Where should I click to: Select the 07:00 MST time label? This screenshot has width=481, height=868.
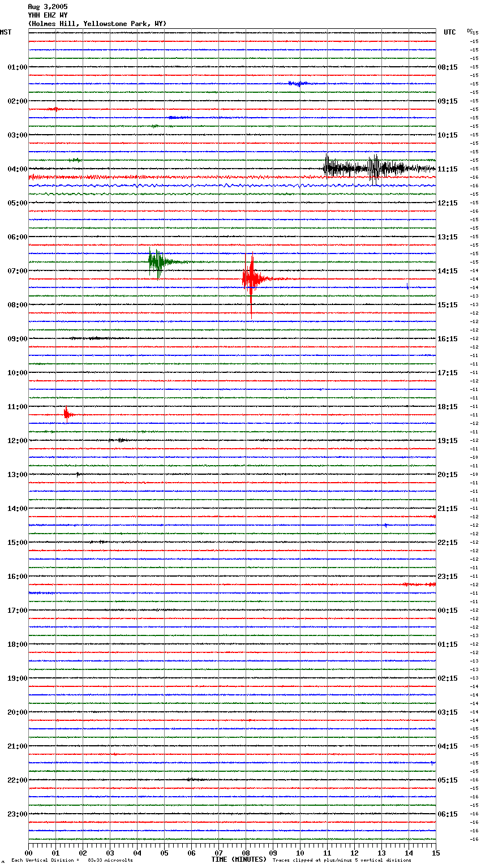[x=18, y=271]
